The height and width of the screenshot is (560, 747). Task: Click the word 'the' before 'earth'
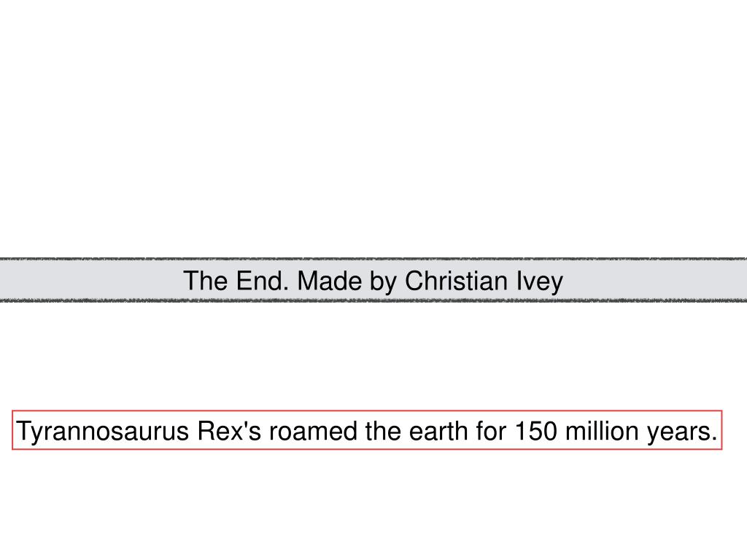383,431
